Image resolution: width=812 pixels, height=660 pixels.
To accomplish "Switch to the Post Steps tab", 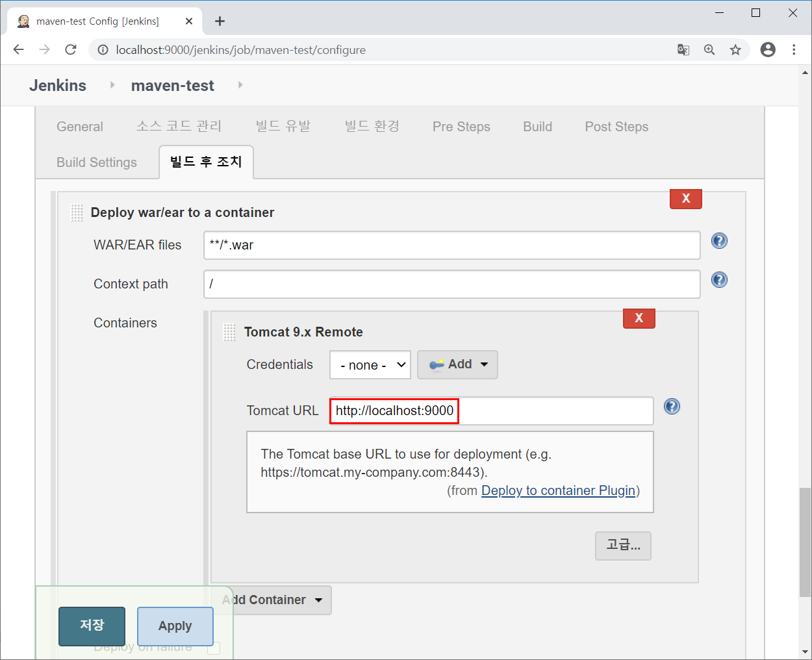I will click(616, 127).
